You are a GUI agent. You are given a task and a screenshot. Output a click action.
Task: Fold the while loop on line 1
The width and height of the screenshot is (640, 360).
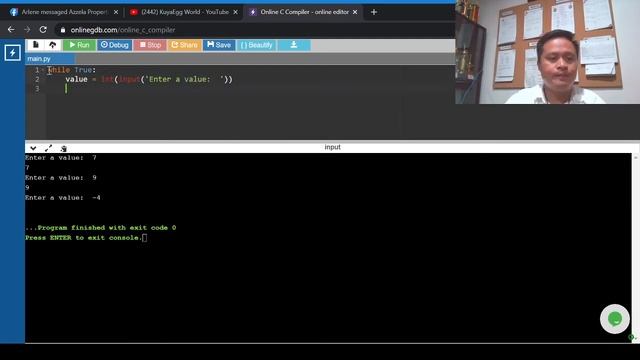pyautogui.click(x=43, y=70)
